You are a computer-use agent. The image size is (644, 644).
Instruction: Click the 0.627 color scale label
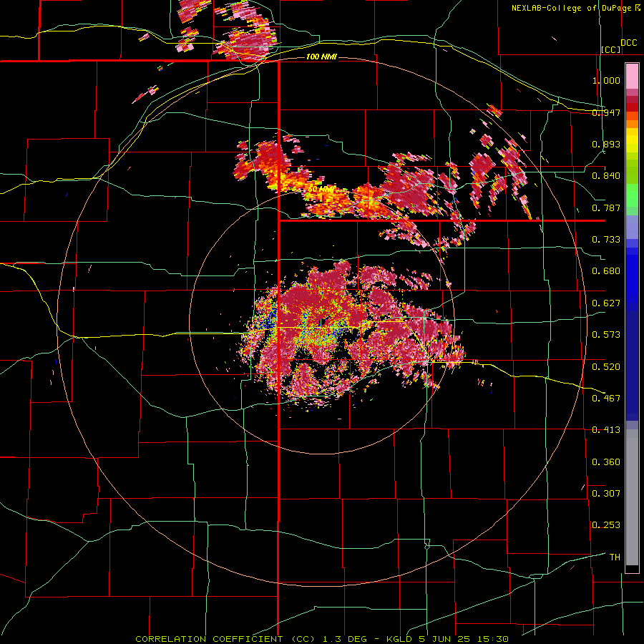(606, 303)
